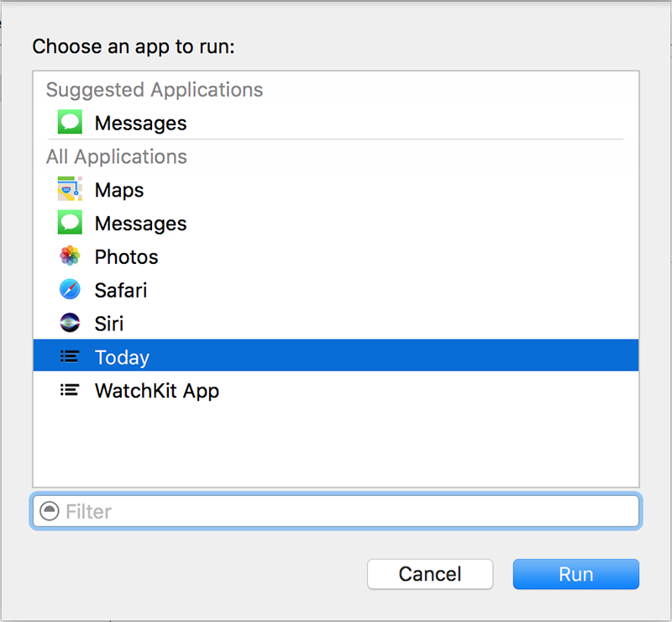The image size is (672, 622).
Task: Select the Photos flower icon
Action: pos(70,256)
